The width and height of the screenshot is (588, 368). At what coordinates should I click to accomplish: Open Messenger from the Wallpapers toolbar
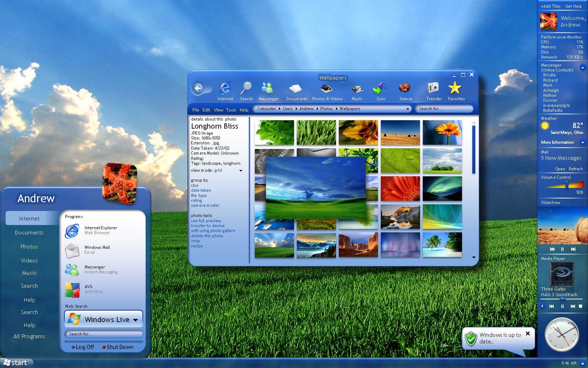268,91
